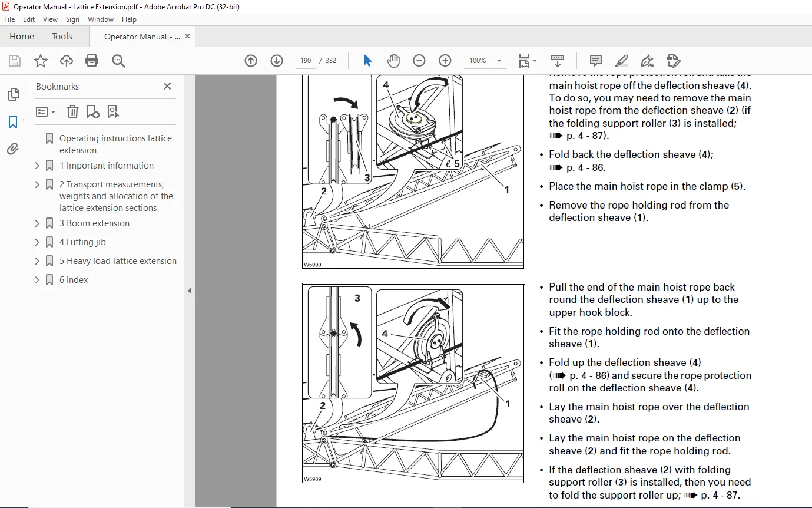812x508 pixels.
Task: Open the Sign menu
Action: click(72, 19)
